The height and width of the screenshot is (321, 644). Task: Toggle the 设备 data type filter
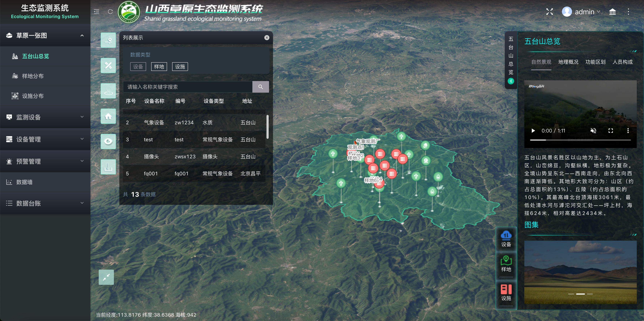138,67
